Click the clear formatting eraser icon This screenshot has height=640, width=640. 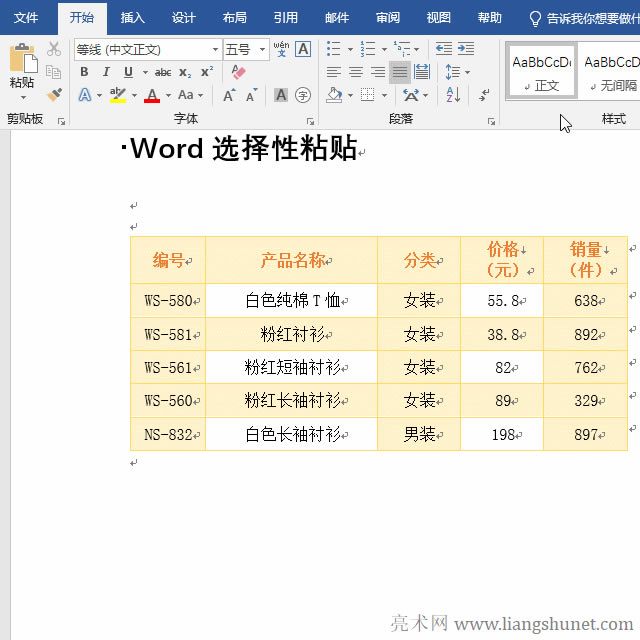pyautogui.click(x=237, y=72)
